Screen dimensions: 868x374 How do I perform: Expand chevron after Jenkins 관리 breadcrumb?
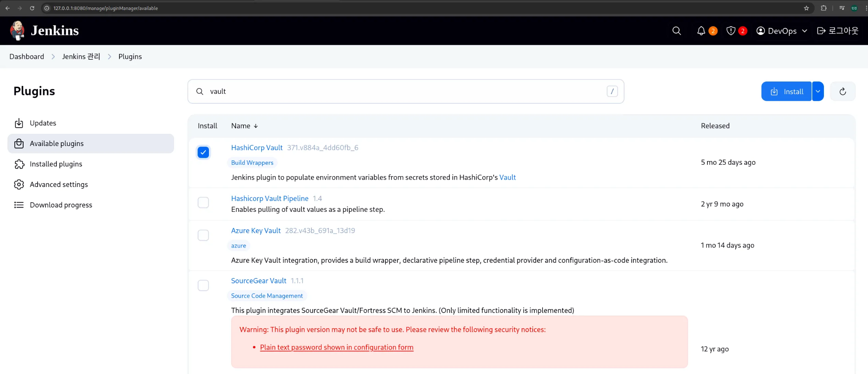109,57
